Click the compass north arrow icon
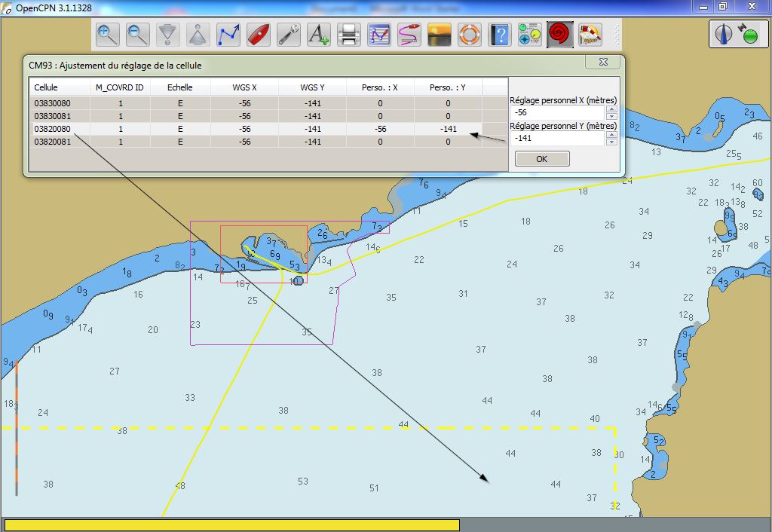This screenshot has width=772, height=532. point(723,34)
